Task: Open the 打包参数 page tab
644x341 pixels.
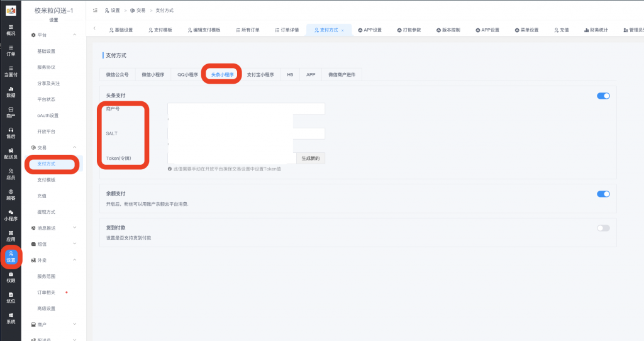Action: (409, 30)
